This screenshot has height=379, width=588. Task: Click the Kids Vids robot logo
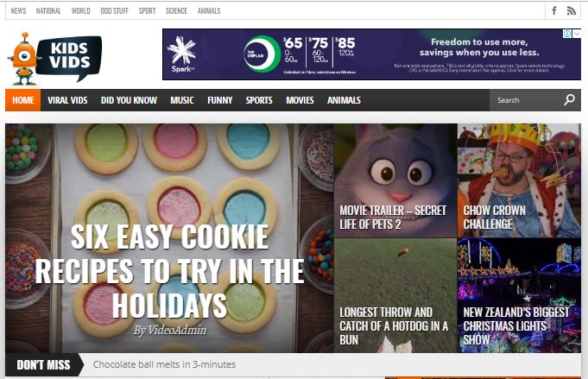[54, 59]
